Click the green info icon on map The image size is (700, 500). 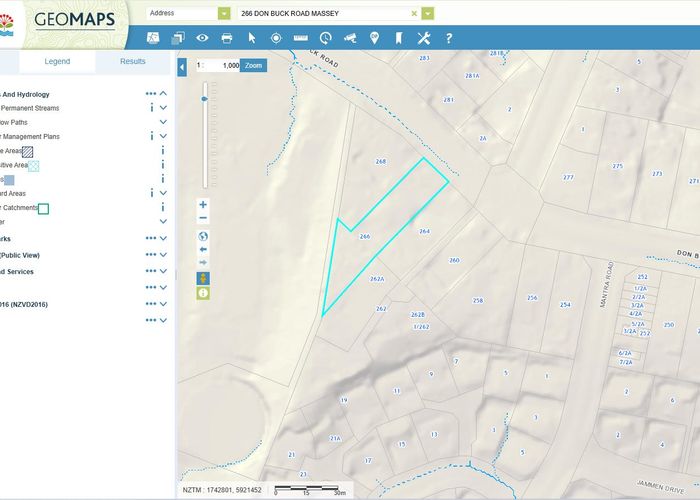(203, 293)
